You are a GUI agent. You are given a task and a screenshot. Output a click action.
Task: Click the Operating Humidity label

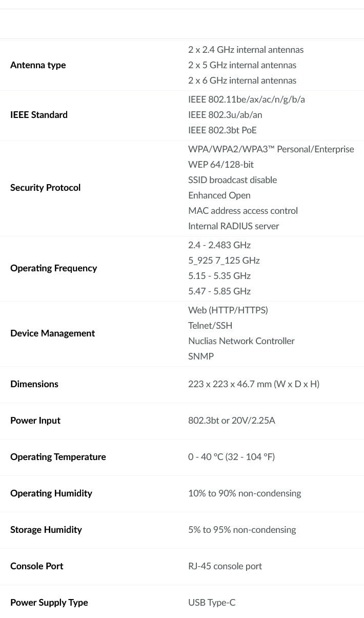coord(51,493)
